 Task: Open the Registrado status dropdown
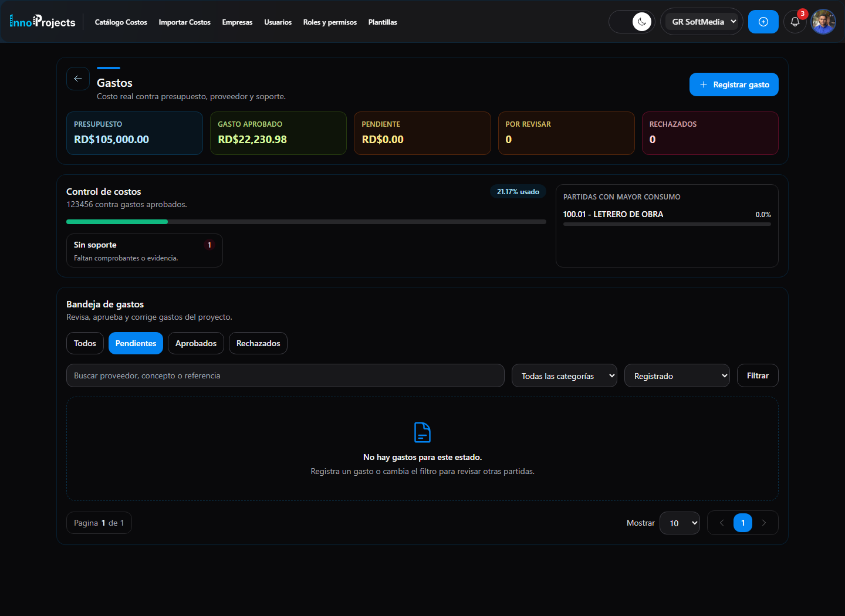click(677, 375)
